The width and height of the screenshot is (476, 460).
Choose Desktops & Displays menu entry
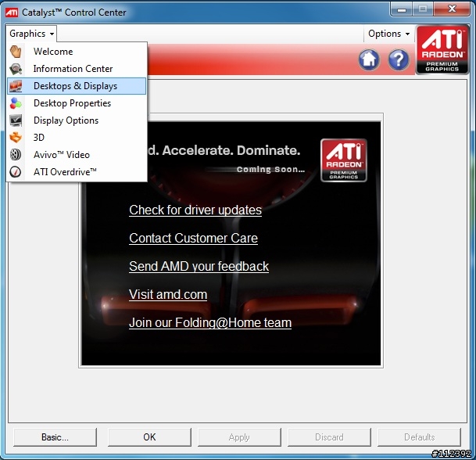coord(77,86)
